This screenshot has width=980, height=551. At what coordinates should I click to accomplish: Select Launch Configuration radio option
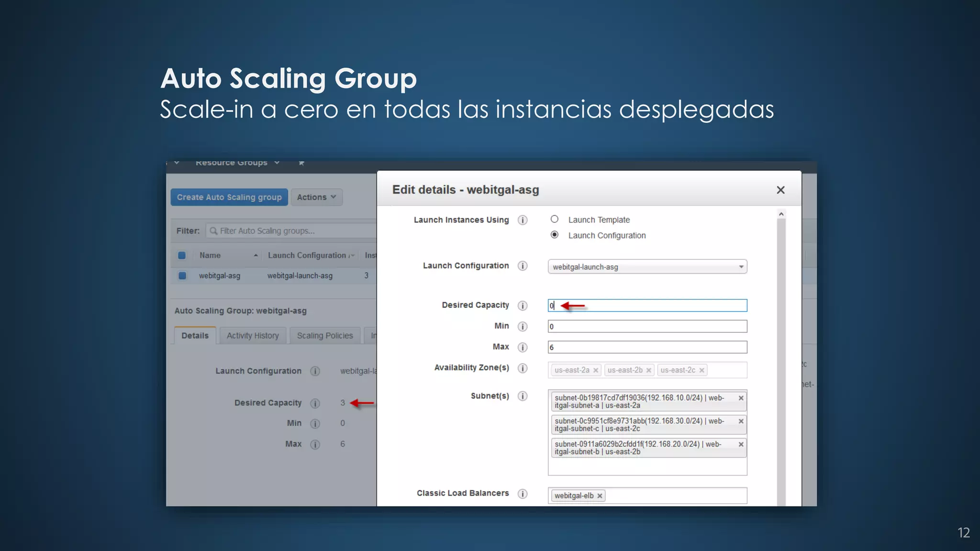(x=554, y=234)
